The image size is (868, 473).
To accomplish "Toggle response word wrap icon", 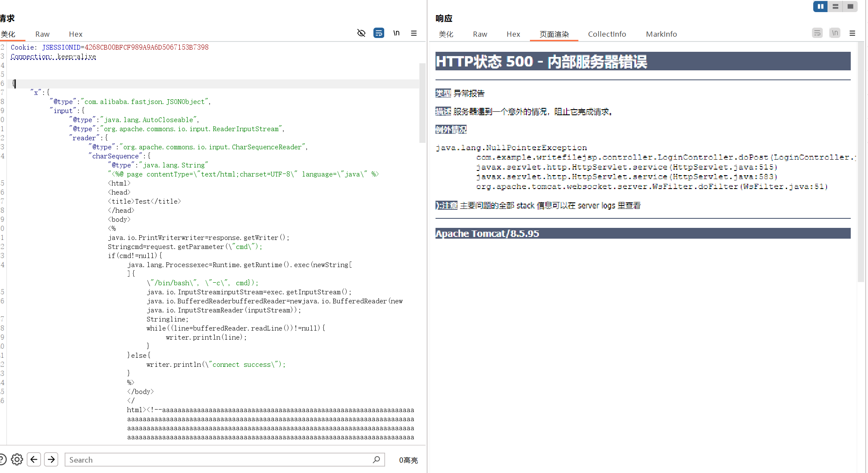I will pos(817,33).
